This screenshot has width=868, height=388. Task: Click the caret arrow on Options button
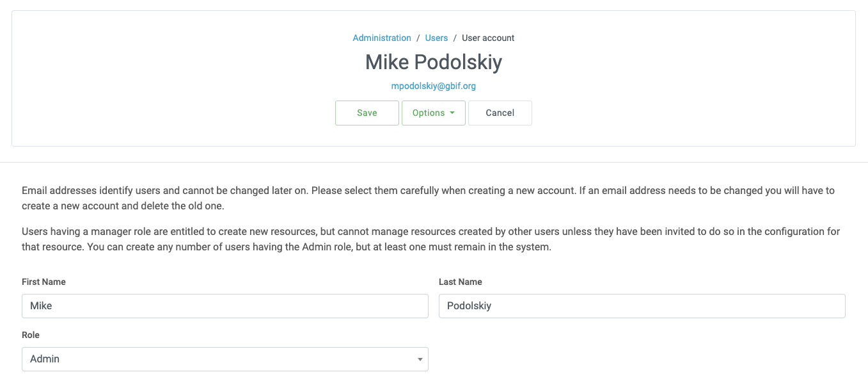452,113
